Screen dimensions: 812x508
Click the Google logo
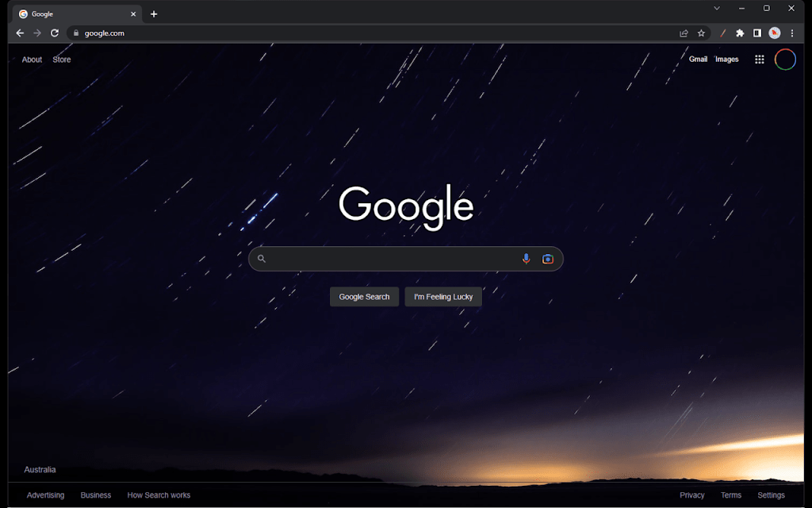(x=406, y=207)
